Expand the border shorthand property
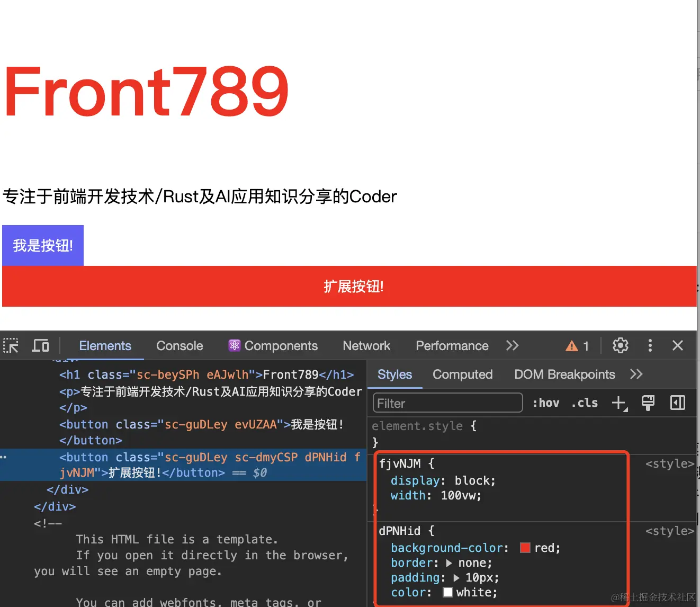Image resolution: width=700 pixels, height=607 pixels. pos(450,563)
